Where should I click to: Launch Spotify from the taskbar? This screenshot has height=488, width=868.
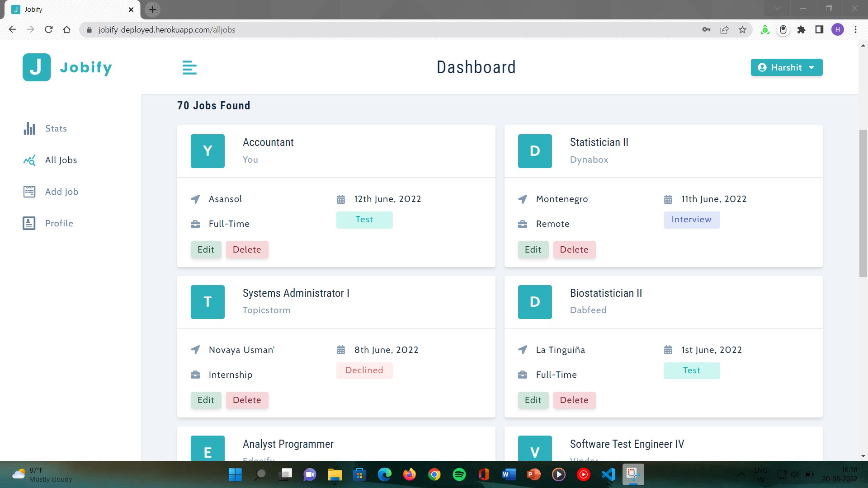[x=459, y=474]
